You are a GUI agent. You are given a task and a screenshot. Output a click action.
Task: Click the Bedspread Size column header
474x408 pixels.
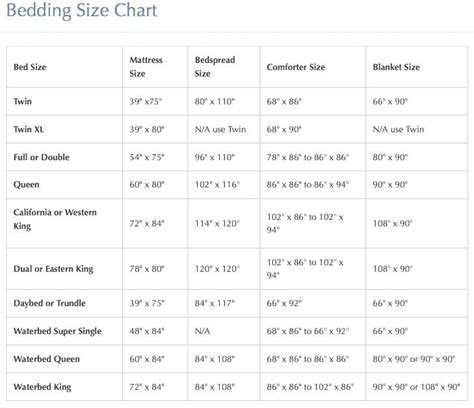pyautogui.click(x=215, y=67)
